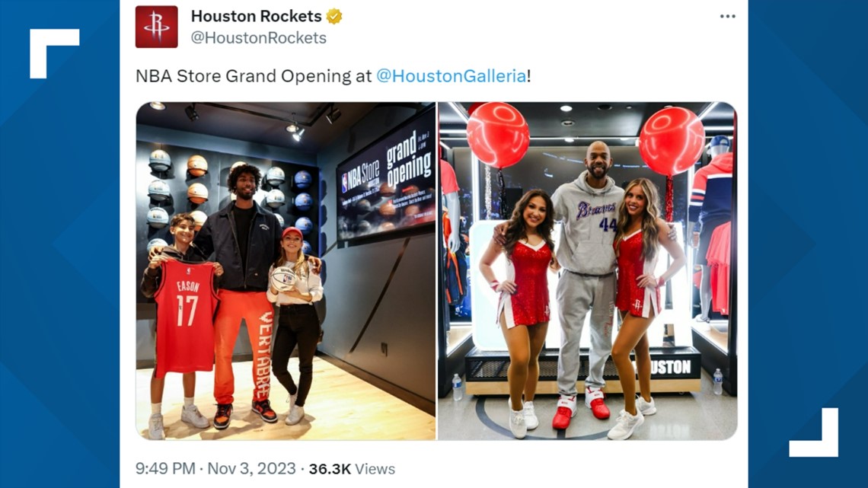Screen dimensions: 868x488
Task: Click the NBA Store Grand Opening tweet text
Action: 254,76
